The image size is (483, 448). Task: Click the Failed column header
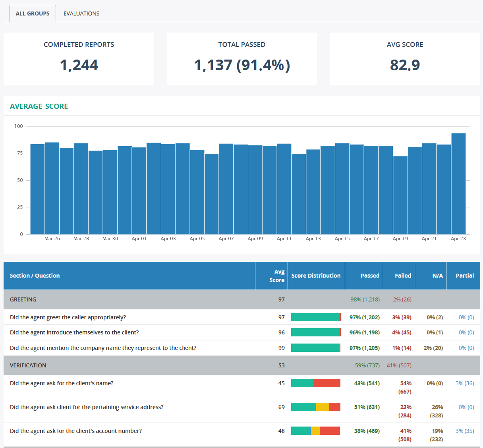403,276
